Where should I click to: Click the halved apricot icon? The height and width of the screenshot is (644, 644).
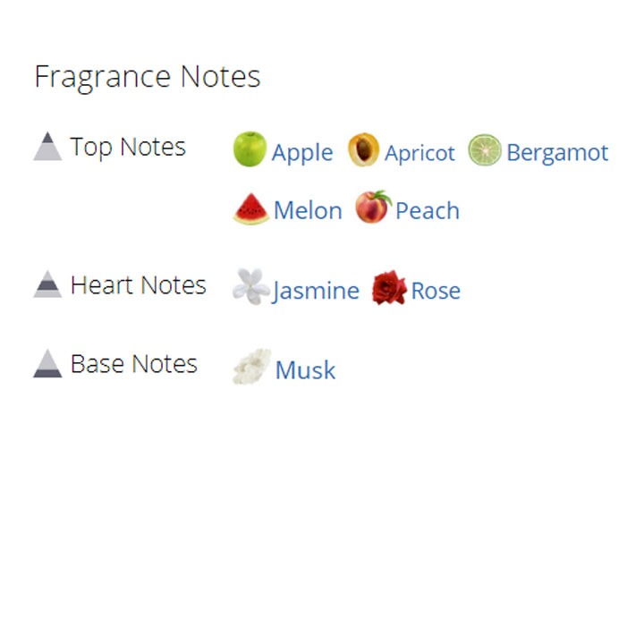(x=363, y=150)
